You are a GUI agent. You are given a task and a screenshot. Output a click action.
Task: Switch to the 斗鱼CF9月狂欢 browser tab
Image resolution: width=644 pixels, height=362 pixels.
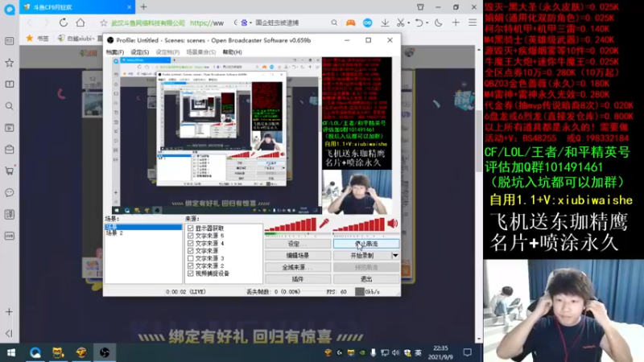[77, 7]
